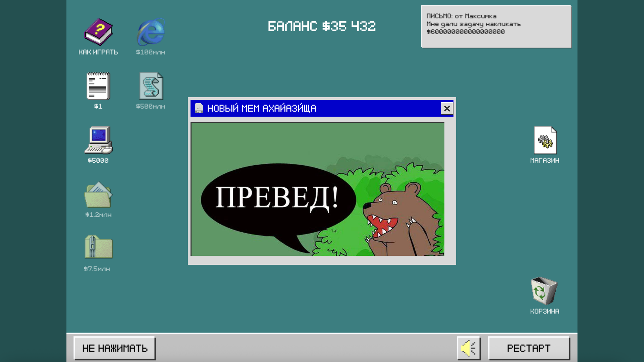Screen dimensions: 644x362
Task: Open the КАК ИГРАТЬ help book icon
Action: click(98, 33)
